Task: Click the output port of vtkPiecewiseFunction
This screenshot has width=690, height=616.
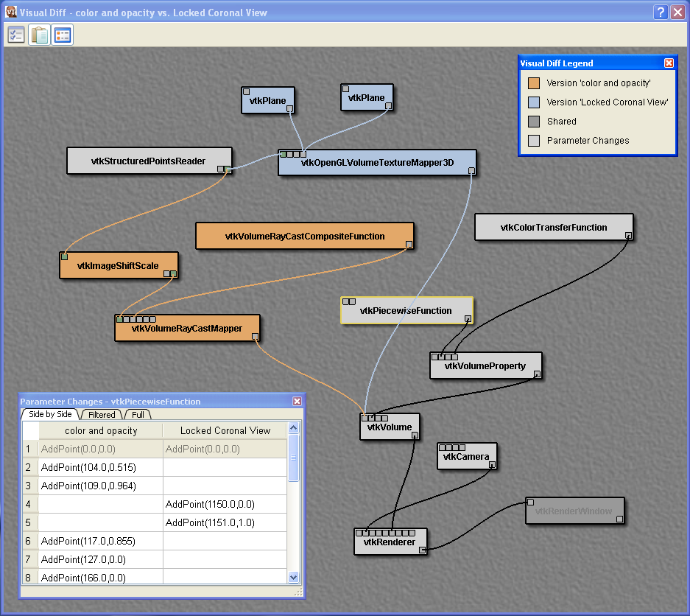Action: pyautogui.click(x=468, y=319)
